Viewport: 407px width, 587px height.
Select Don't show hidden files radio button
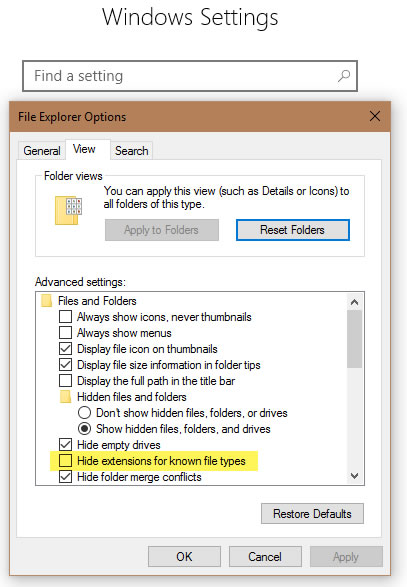(x=85, y=413)
